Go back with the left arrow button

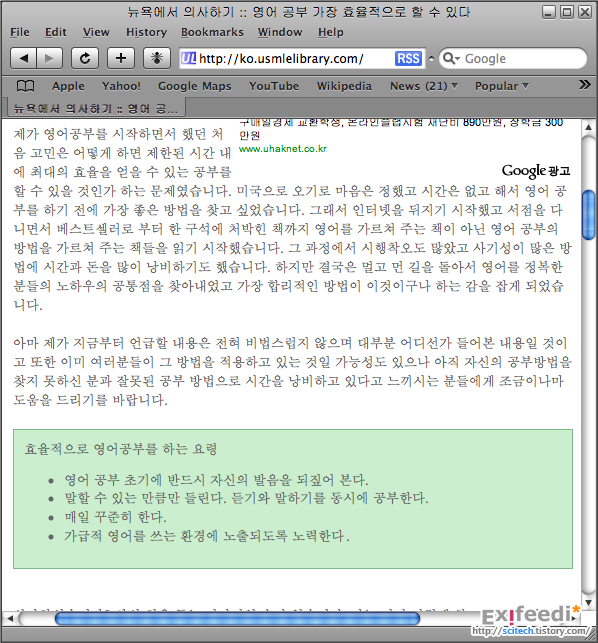click(x=23, y=58)
